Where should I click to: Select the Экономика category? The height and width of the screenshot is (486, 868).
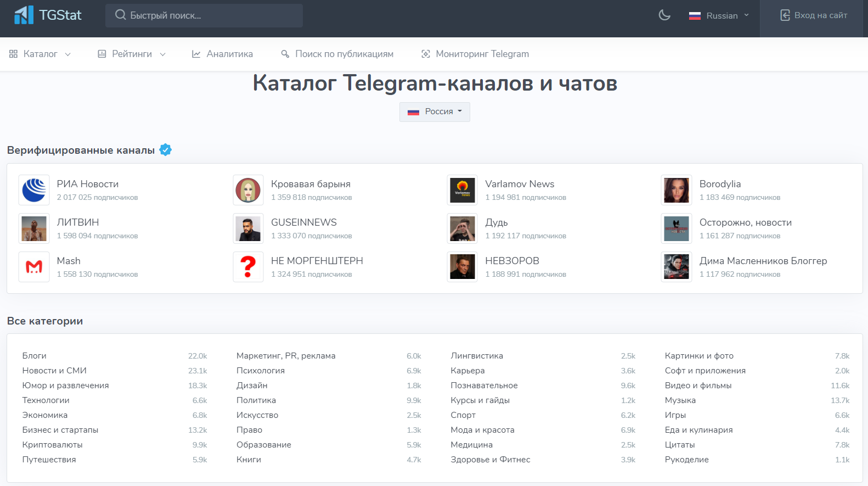[45, 415]
